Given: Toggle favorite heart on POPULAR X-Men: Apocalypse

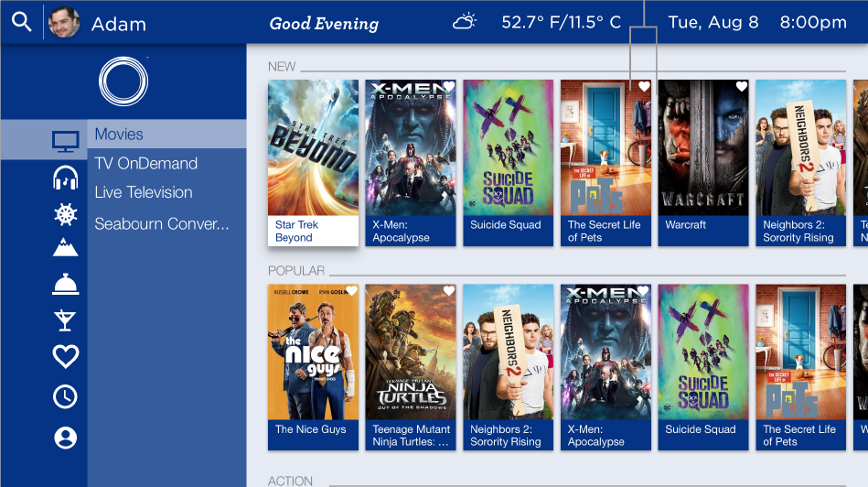Looking at the screenshot, I should click(x=643, y=291).
